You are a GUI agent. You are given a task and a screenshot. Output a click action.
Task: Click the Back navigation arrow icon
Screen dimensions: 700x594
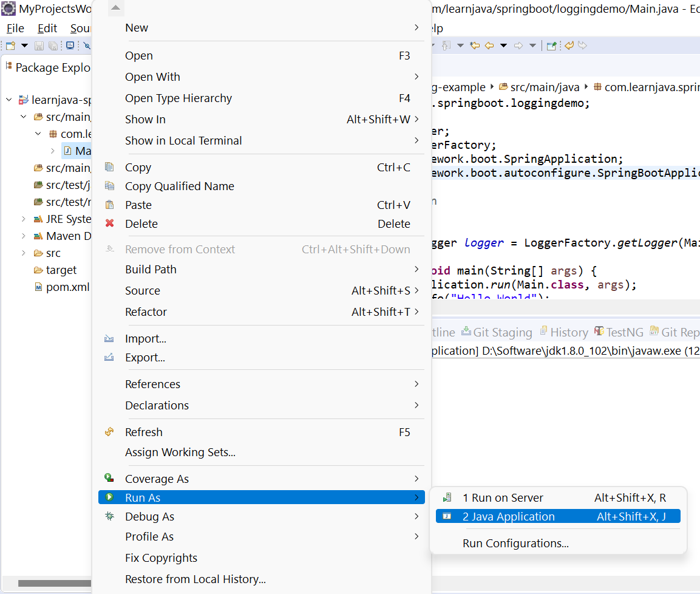point(489,46)
